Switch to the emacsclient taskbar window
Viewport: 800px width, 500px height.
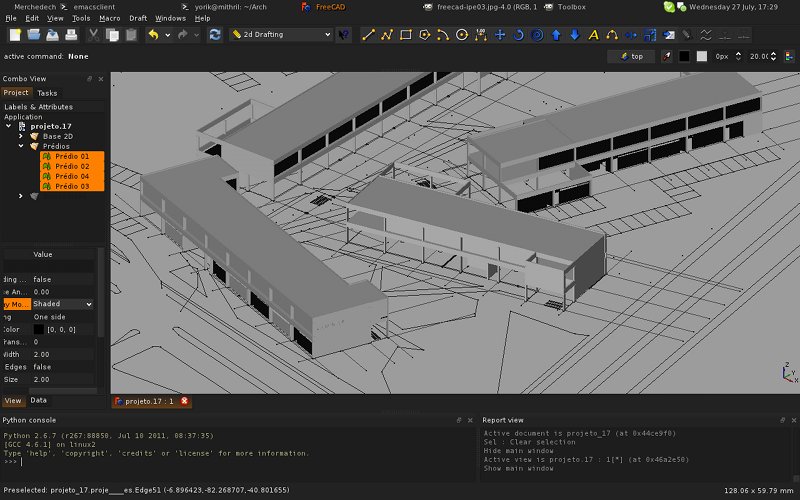click(x=88, y=7)
